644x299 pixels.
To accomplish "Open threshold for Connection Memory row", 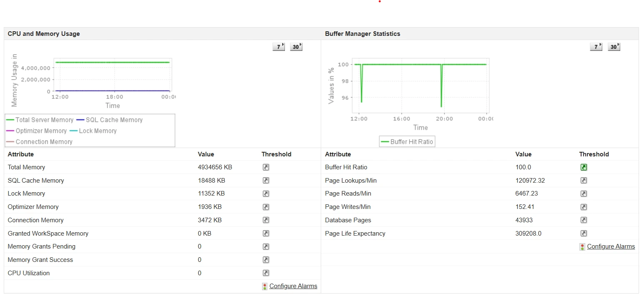I will [266, 220].
